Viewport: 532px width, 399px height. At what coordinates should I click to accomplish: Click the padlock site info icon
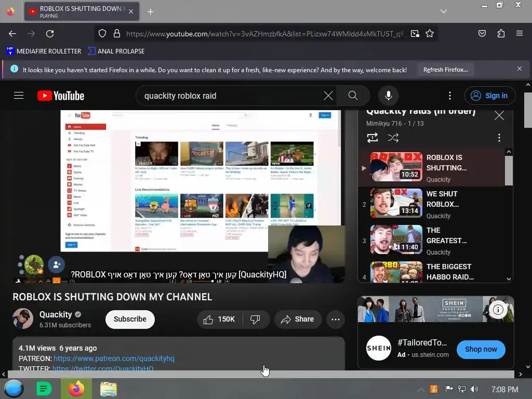click(117, 34)
